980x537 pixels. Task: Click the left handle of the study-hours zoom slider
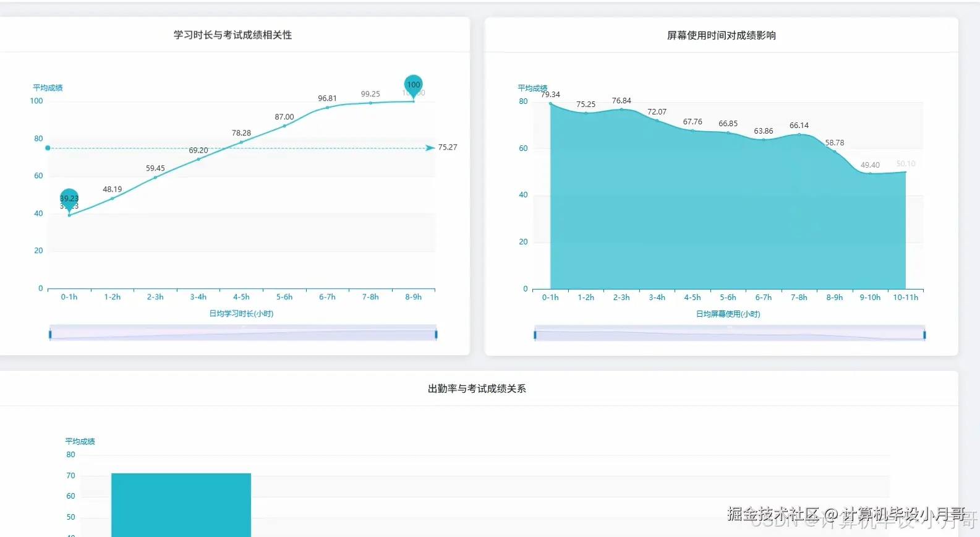click(x=50, y=335)
